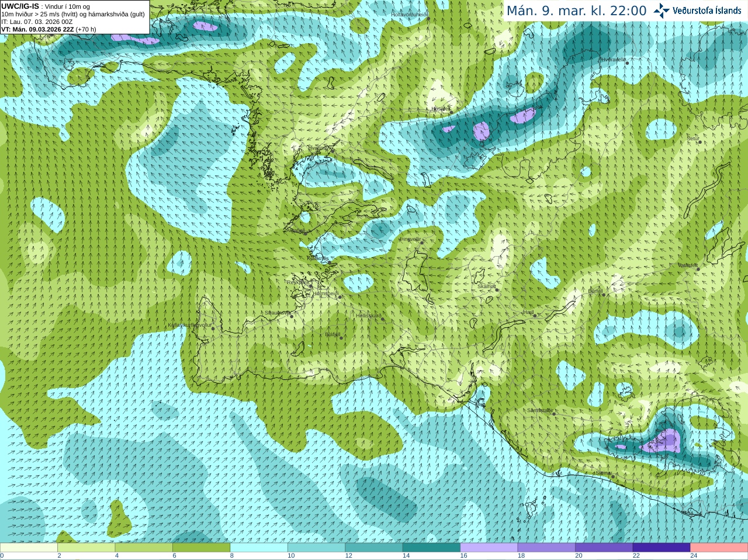Select the Straumsvík station marker

click(x=292, y=316)
